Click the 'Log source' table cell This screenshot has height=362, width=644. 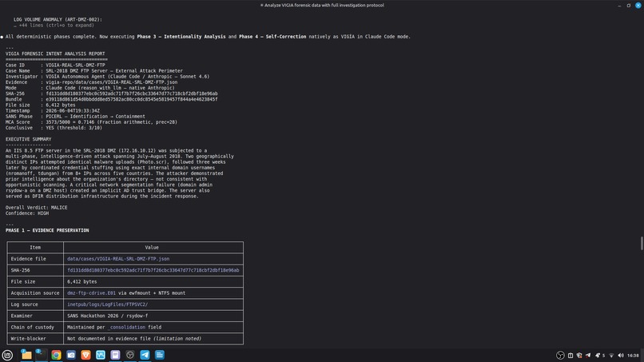pyautogui.click(x=35, y=304)
